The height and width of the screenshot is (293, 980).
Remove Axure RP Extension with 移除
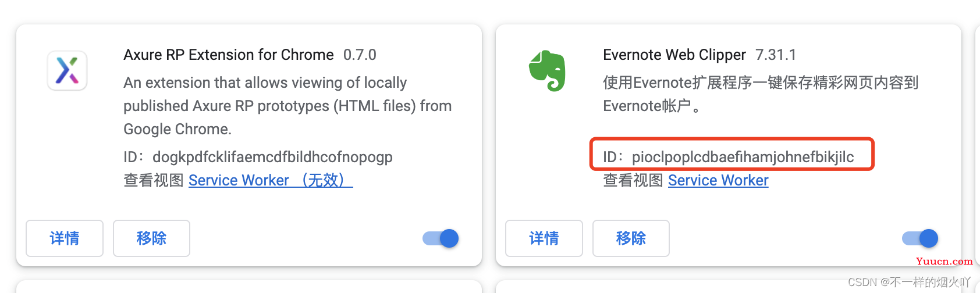[151, 238]
